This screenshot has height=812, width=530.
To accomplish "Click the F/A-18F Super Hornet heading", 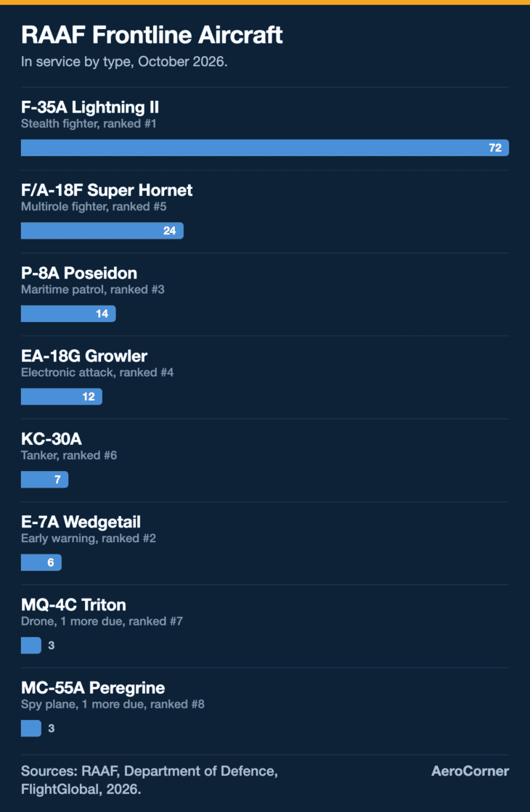I will coord(107,190).
